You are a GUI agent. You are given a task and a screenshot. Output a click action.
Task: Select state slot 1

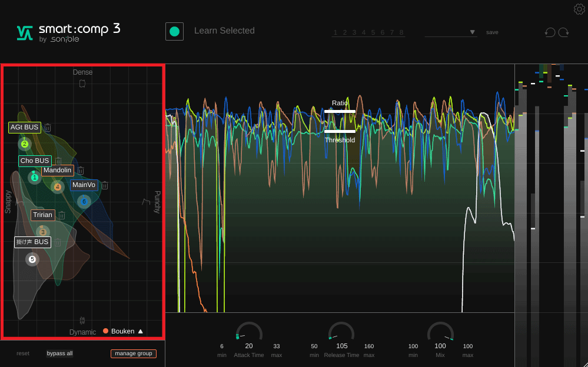click(335, 32)
